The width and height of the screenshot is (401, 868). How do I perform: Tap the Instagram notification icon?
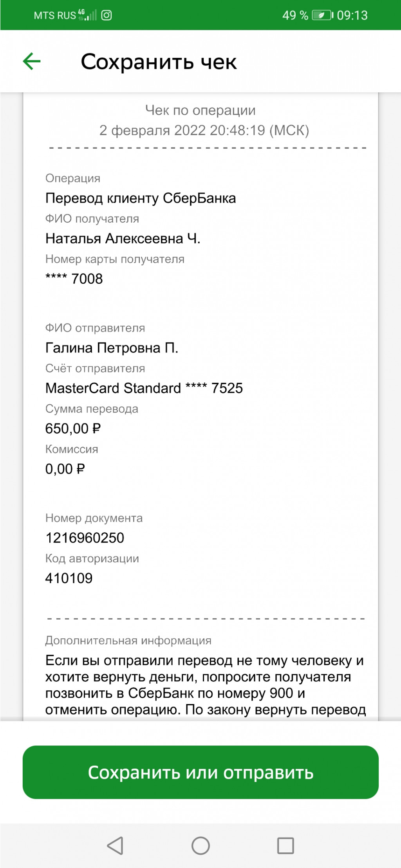107,15
